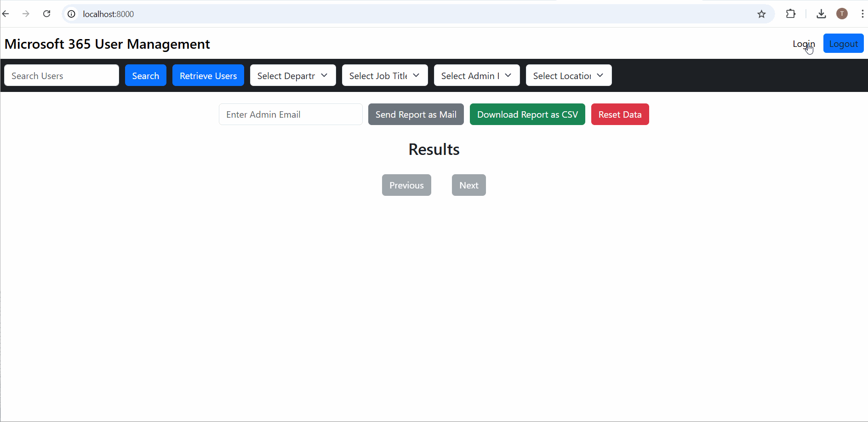Open the Select Job Title dropdown
This screenshot has width=868, height=422.
tap(385, 75)
